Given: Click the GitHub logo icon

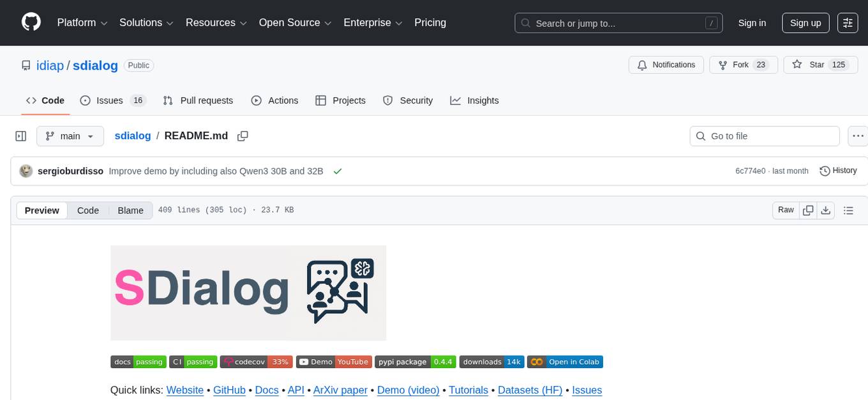Looking at the screenshot, I should pyautogui.click(x=31, y=22).
